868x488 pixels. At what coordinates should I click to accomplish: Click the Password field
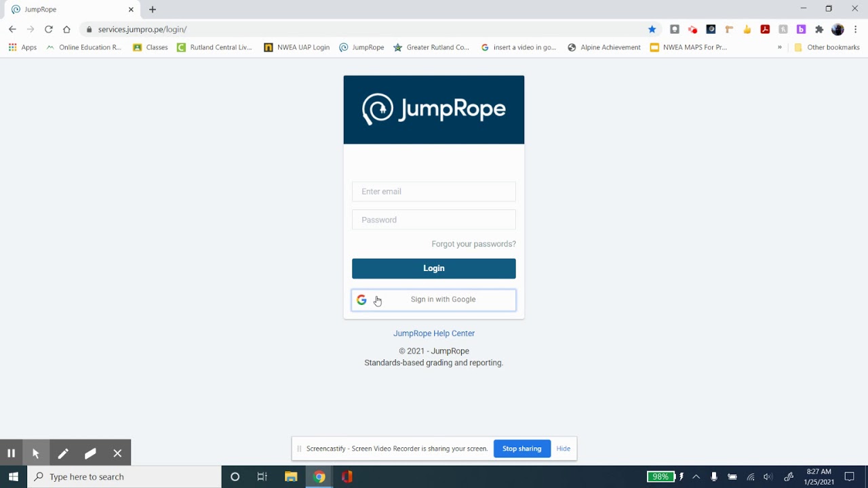[x=433, y=220]
